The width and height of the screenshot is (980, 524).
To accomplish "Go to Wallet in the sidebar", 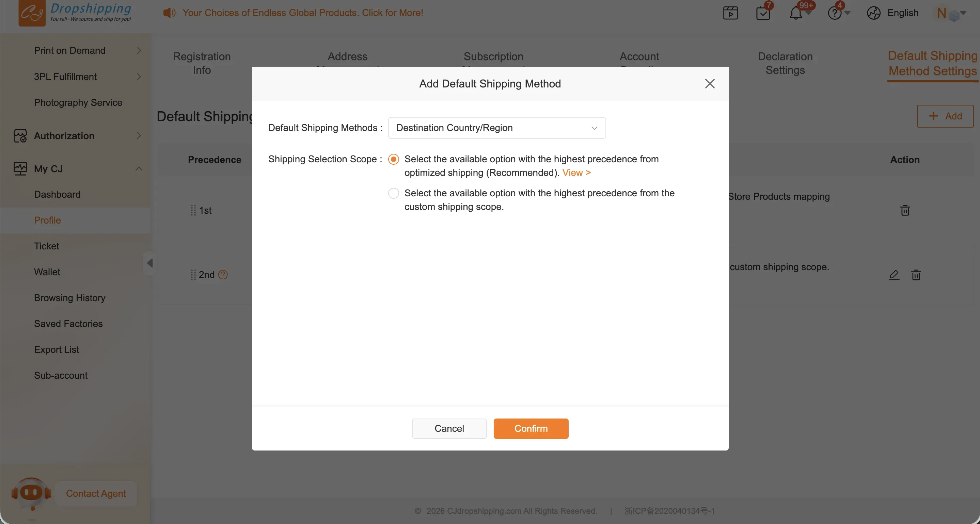I will tap(47, 272).
